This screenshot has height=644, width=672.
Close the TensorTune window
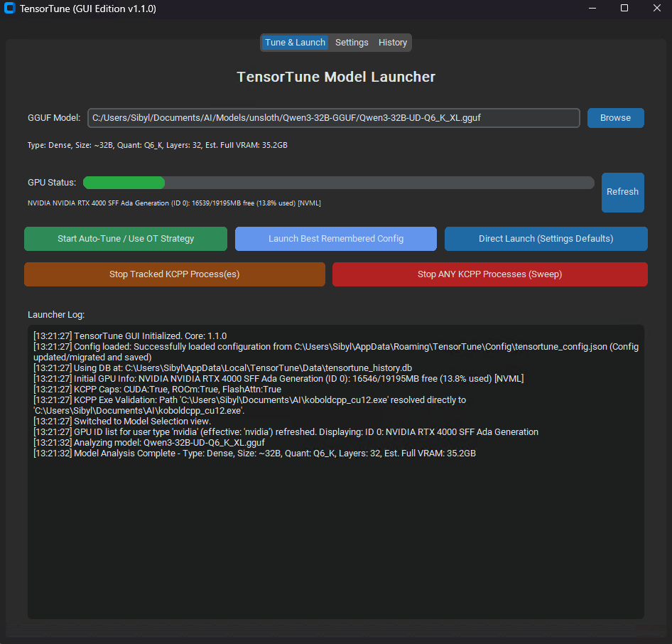(x=656, y=8)
